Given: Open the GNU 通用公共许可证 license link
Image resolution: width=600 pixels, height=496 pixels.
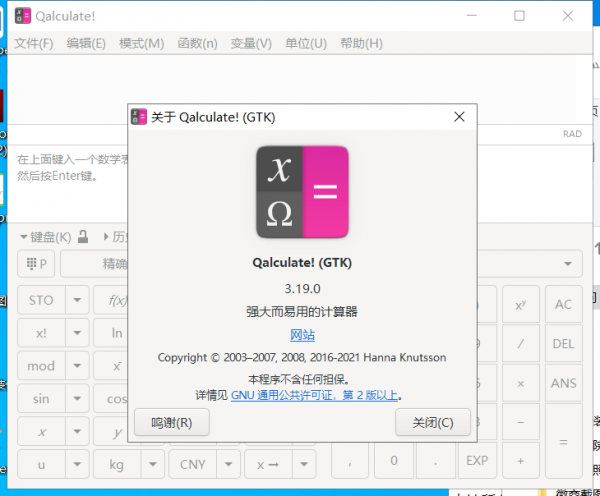Looking at the screenshot, I should pos(314,395).
